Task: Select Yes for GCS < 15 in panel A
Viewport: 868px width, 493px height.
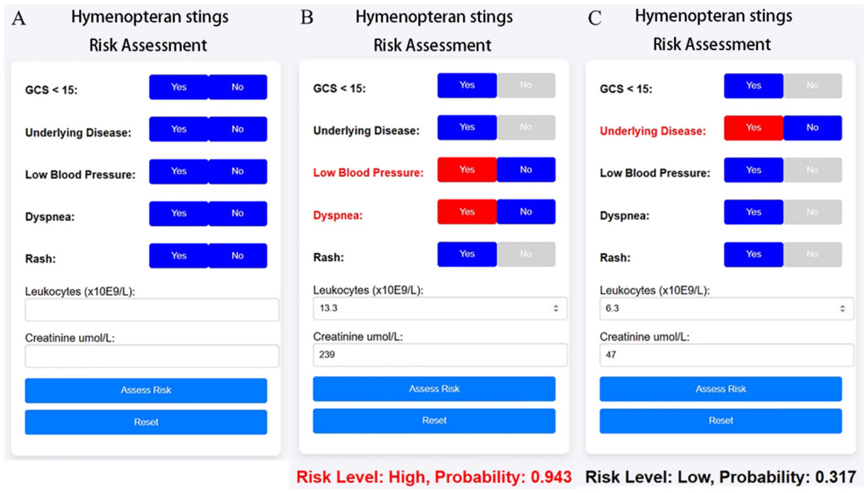Action: coord(178,87)
